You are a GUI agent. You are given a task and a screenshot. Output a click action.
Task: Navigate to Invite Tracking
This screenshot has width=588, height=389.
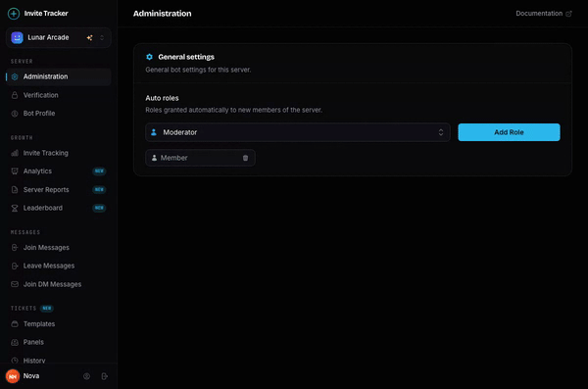point(59,153)
